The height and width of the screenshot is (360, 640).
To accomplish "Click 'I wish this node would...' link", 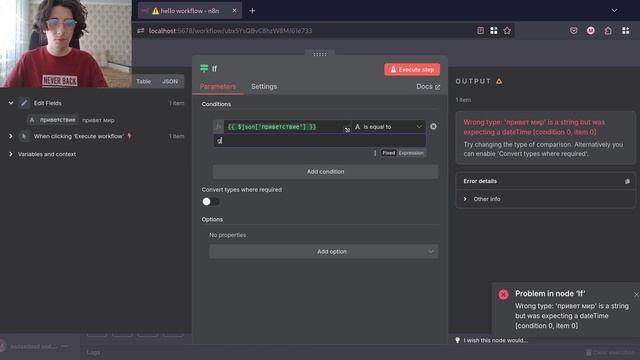I will 496,340.
